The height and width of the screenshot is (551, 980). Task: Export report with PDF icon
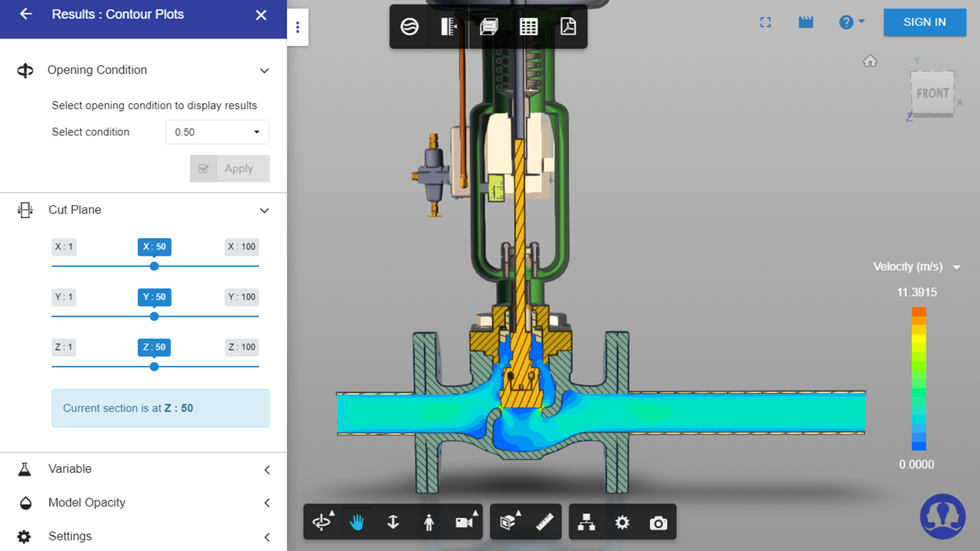(567, 27)
